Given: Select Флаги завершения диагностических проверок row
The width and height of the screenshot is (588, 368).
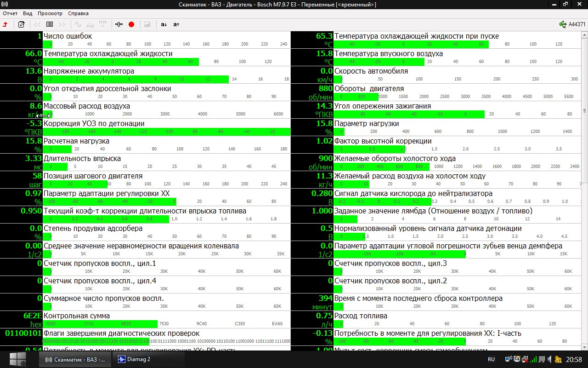Looking at the screenshot, I should click(145, 337).
